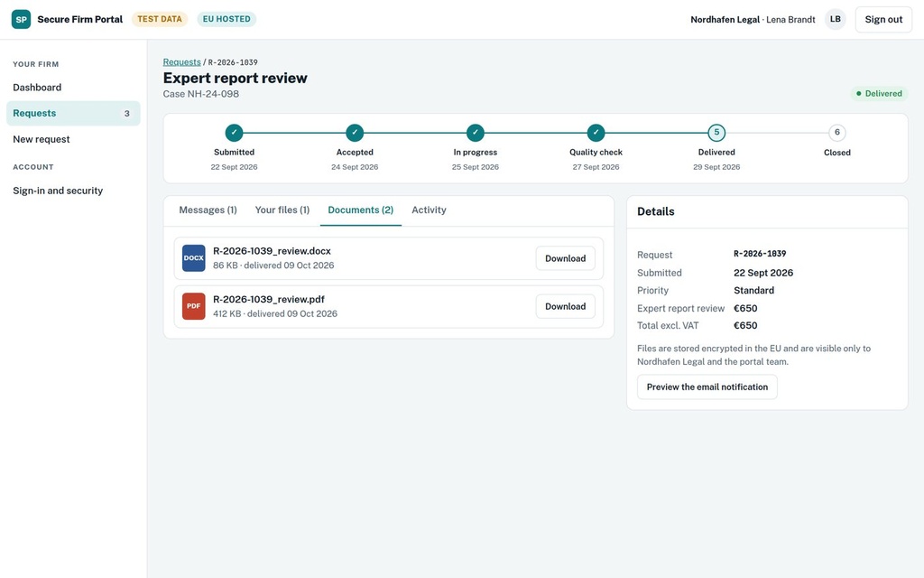Click the SP portal logo icon

22,19
